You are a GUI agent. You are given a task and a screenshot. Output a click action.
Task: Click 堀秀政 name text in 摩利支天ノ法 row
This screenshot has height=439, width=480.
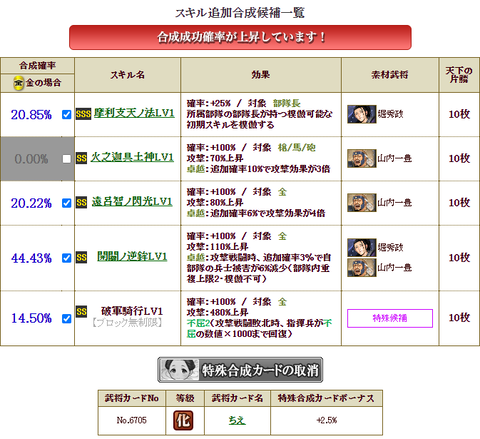point(390,114)
